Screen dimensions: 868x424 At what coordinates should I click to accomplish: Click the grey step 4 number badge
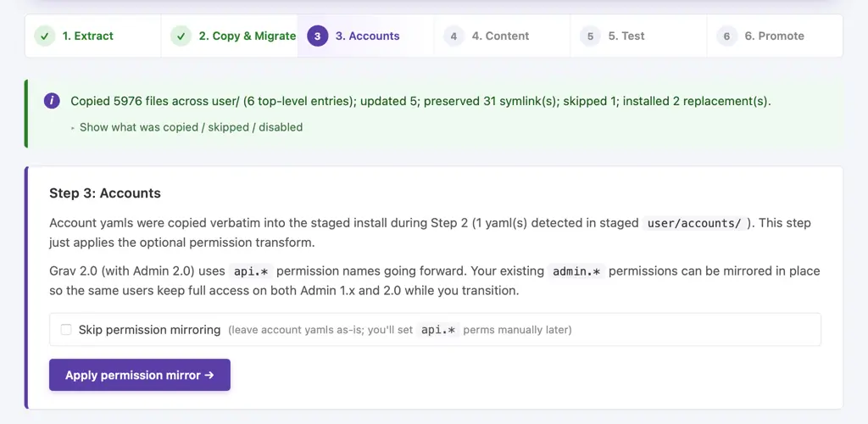(454, 36)
